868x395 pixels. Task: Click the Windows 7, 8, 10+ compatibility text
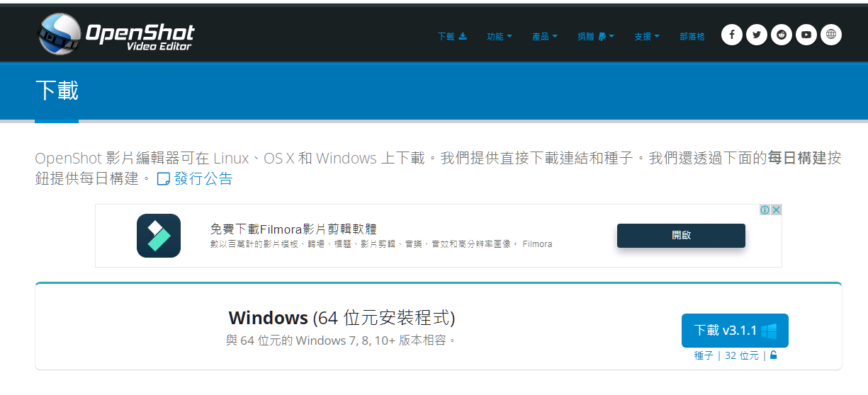coord(341,340)
